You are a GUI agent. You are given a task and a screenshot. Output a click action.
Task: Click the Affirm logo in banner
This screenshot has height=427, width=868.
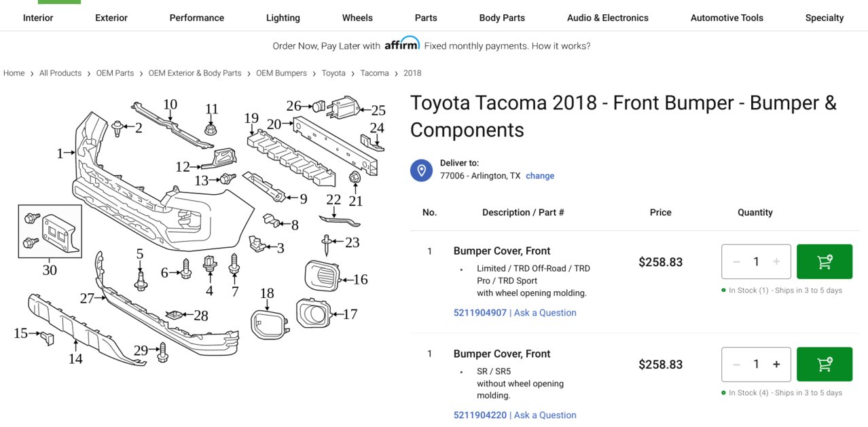(401, 45)
